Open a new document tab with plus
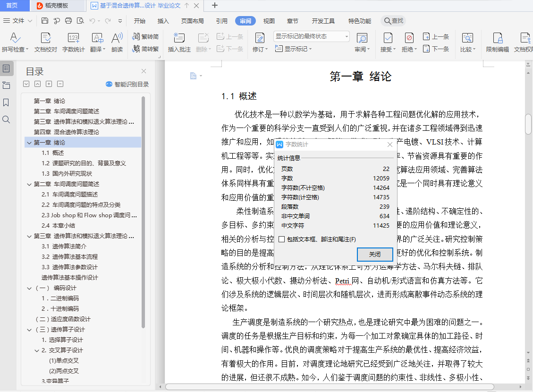This screenshot has width=533, height=392. tap(214, 6)
